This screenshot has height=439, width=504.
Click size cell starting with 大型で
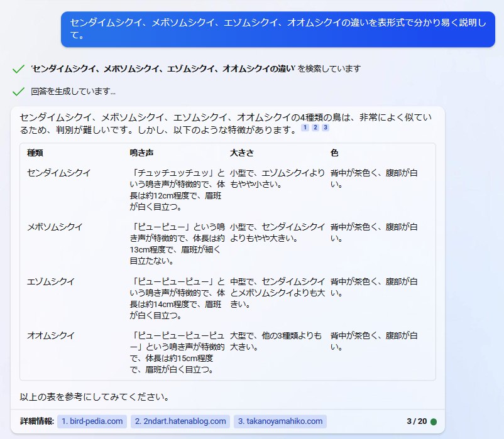coord(276,341)
